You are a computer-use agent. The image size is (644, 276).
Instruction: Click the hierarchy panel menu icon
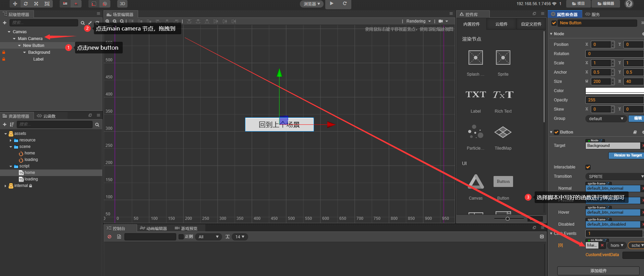[x=98, y=14]
